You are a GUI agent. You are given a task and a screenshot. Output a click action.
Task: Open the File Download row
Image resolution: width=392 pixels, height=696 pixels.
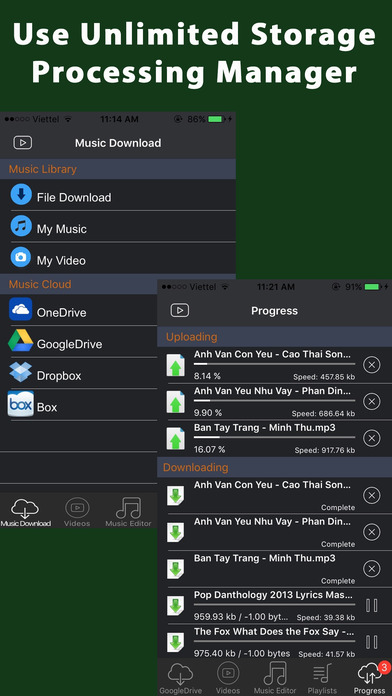click(118, 195)
